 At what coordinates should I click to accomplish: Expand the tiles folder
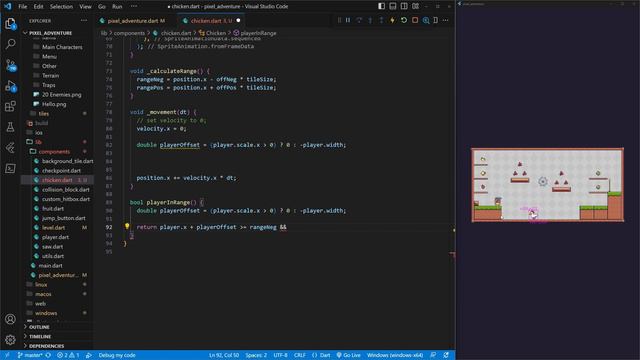44,113
